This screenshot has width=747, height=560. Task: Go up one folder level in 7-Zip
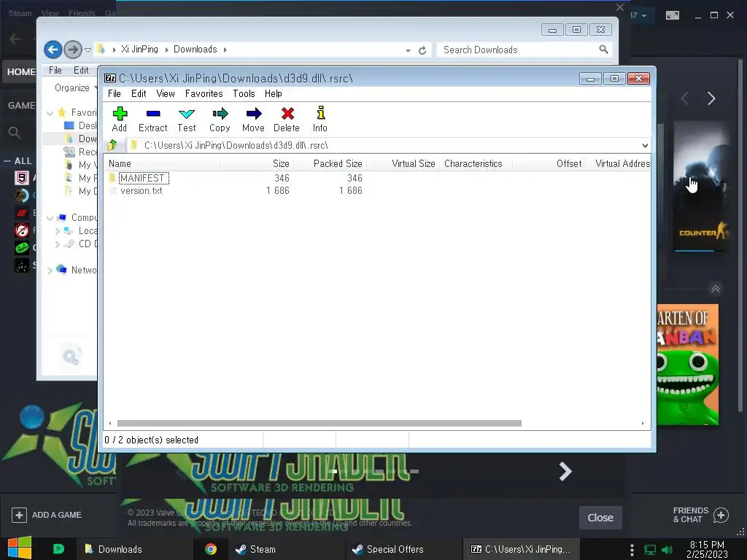tap(112, 145)
